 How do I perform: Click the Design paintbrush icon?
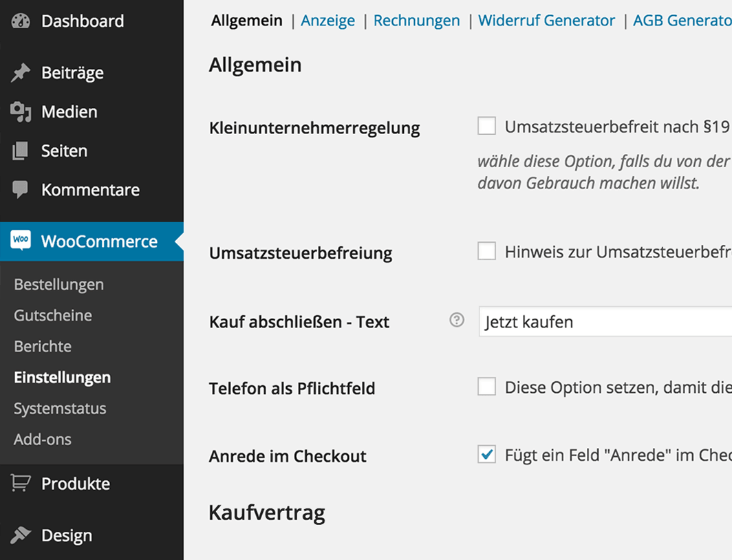pyautogui.click(x=20, y=535)
